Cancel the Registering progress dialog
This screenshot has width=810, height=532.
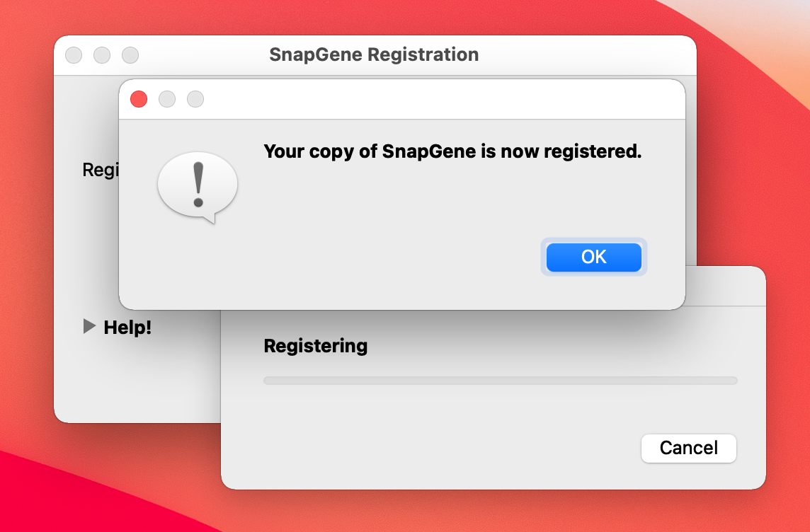click(x=688, y=448)
